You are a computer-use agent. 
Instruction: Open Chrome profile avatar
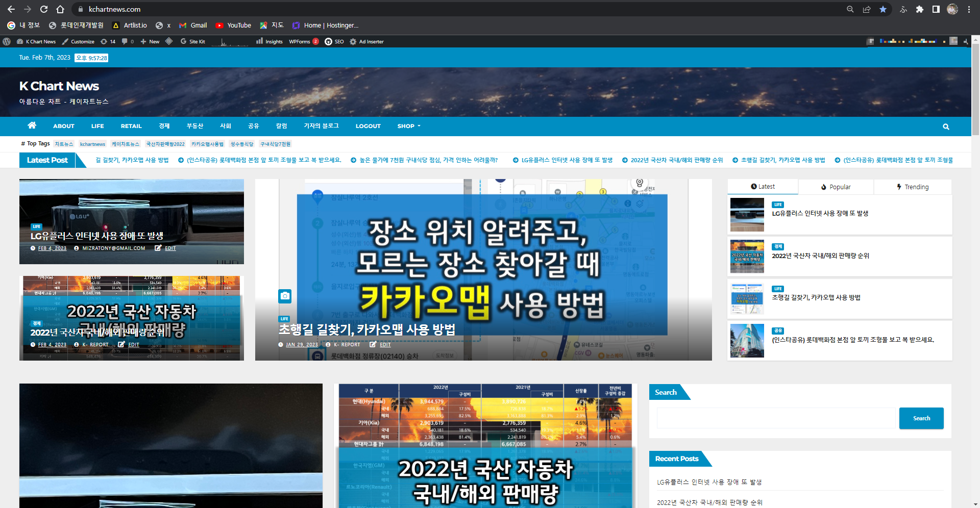pyautogui.click(x=952, y=9)
